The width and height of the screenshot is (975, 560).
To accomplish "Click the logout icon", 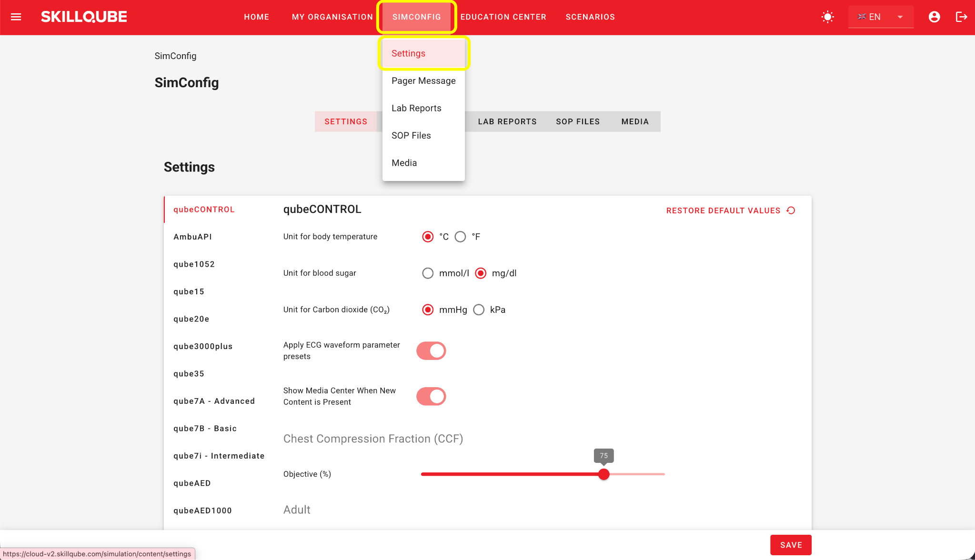I will click(961, 17).
